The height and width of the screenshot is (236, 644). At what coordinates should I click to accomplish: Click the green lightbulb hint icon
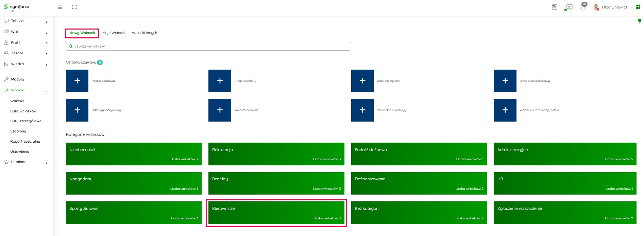pyautogui.click(x=639, y=21)
